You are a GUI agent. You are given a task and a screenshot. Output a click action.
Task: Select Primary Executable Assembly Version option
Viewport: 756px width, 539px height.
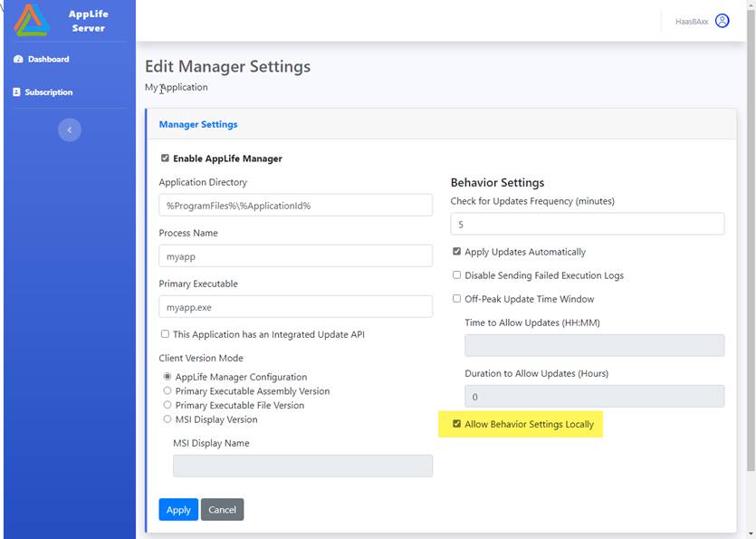(167, 390)
